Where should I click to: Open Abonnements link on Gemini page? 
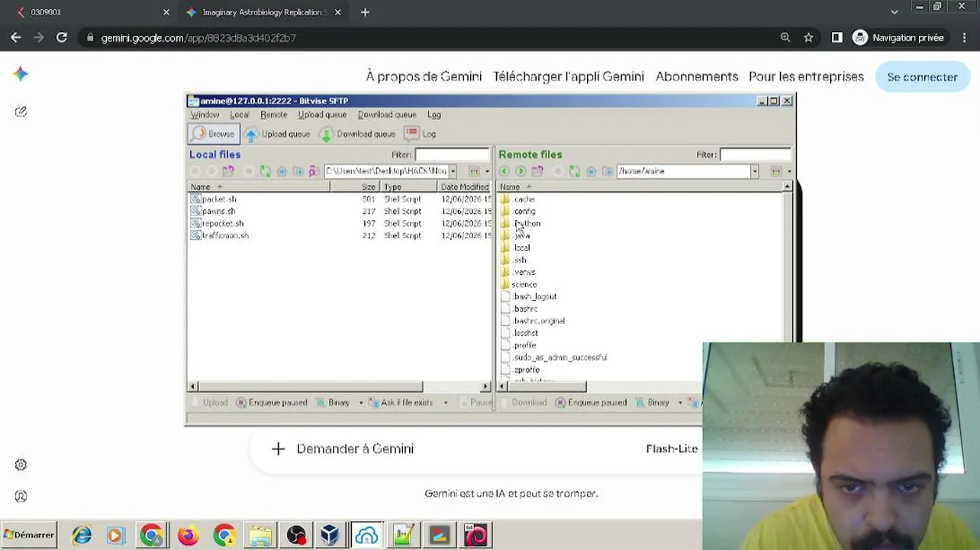coord(697,76)
